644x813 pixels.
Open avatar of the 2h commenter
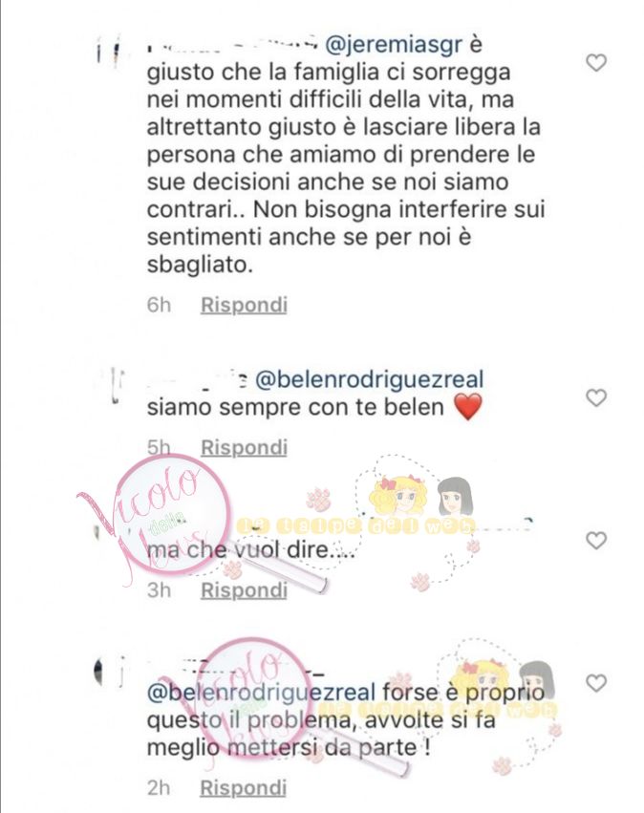(108, 673)
